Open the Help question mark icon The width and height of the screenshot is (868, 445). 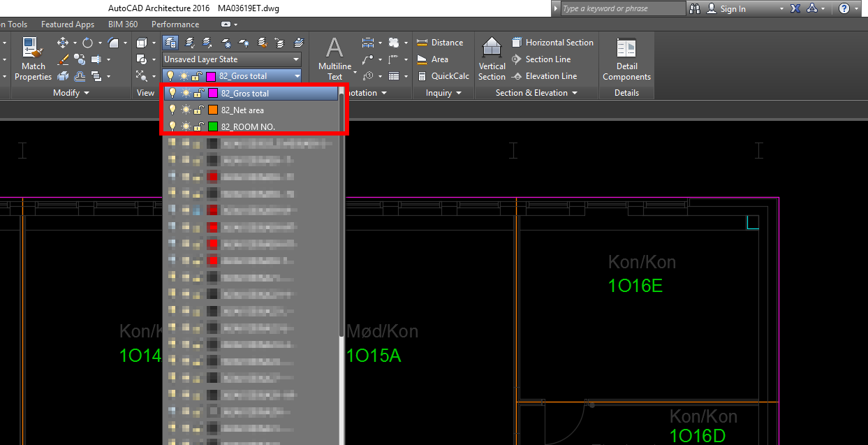844,8
